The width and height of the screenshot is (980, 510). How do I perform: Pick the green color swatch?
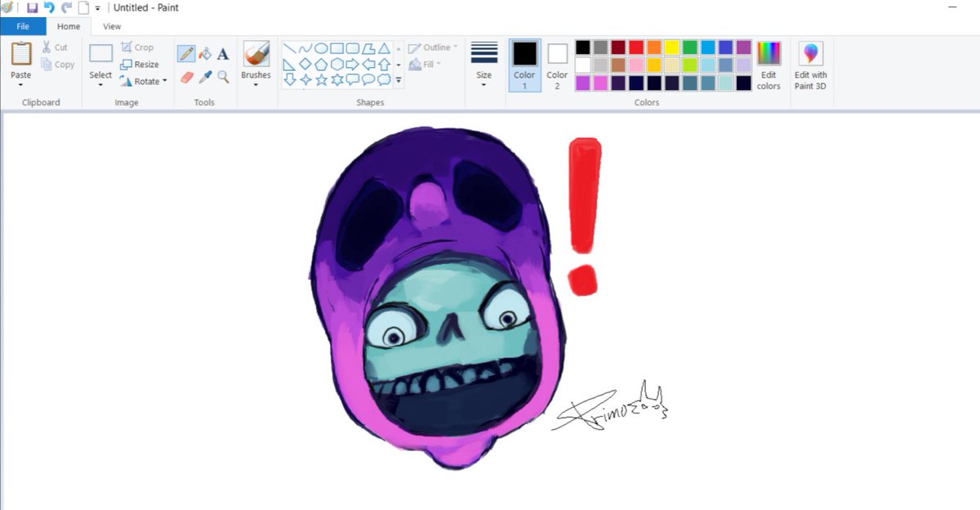(x=690, y=47)
